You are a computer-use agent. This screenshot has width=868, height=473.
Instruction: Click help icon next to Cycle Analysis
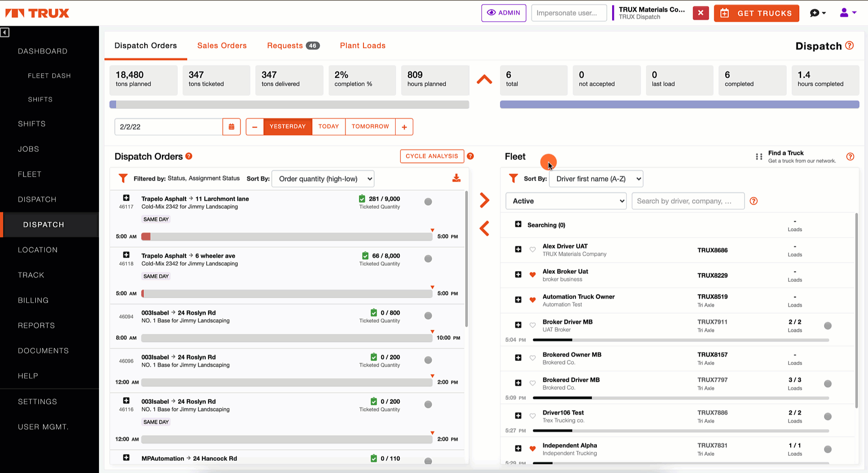(470, 156)
